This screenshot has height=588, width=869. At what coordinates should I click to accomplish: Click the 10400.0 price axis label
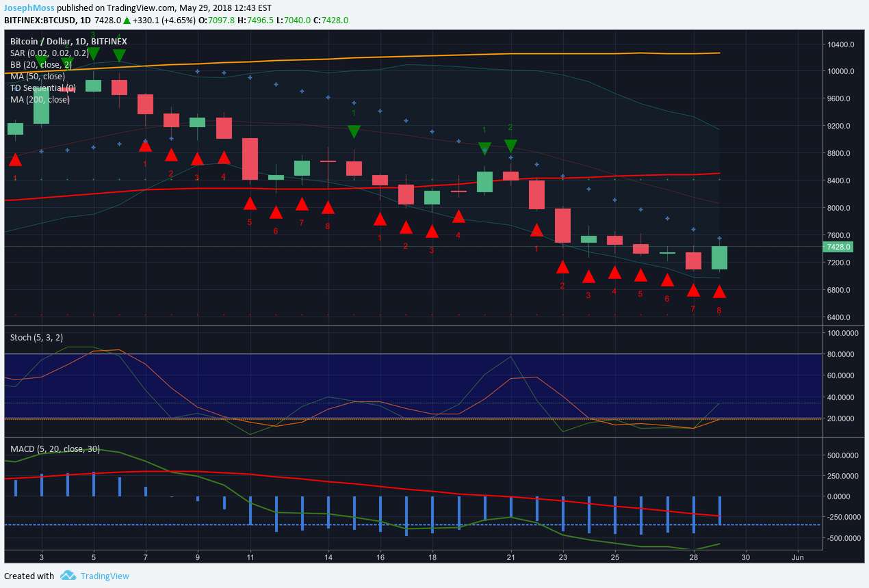842,44
